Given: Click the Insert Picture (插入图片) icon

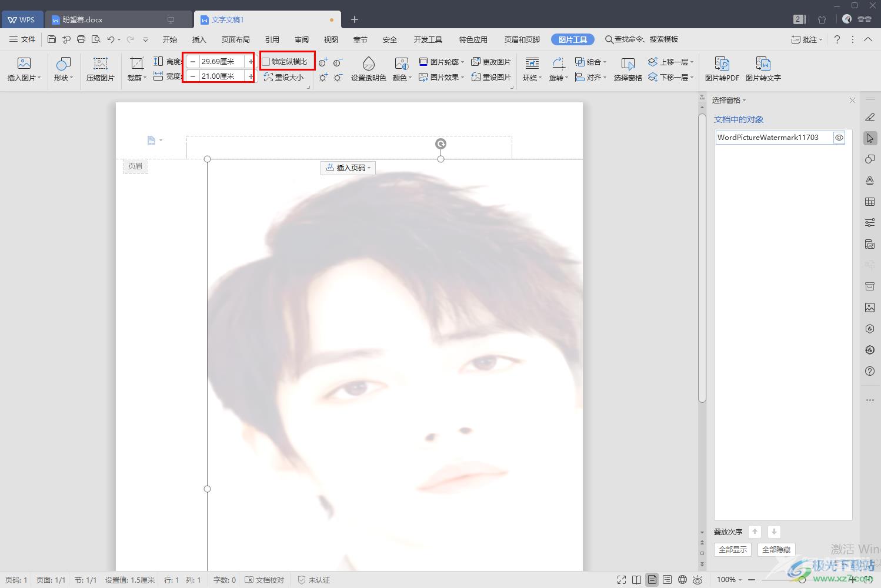Looking at the screenshot, I should [24, 64].
